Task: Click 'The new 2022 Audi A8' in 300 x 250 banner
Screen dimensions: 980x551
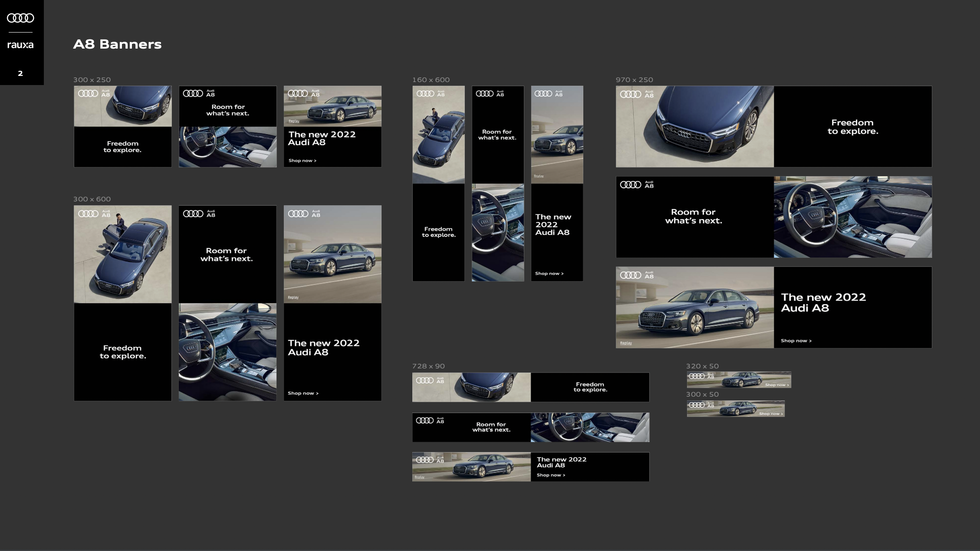Action: 322,138
